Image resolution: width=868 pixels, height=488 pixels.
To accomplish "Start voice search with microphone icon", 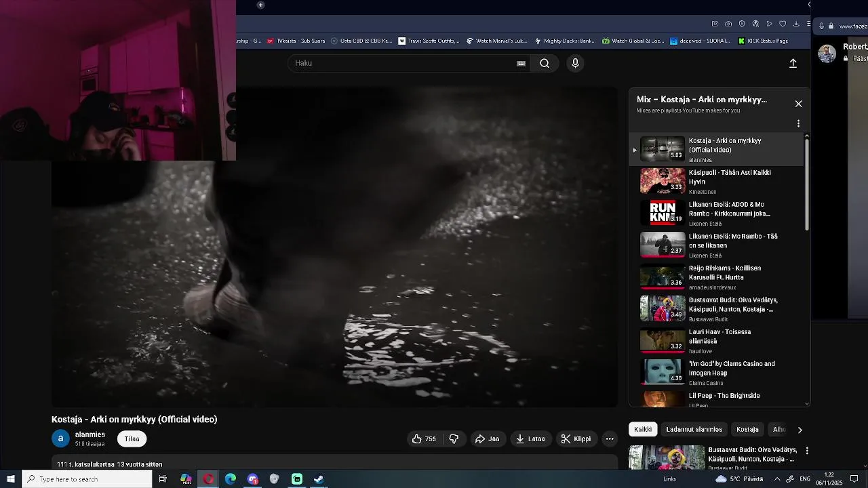I will [575, 63].
